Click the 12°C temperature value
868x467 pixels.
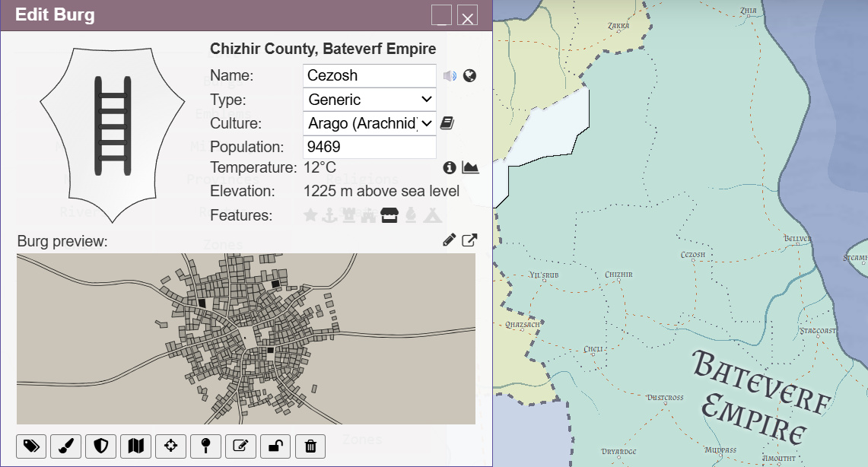pyautogui.click(x=320, y=167)
